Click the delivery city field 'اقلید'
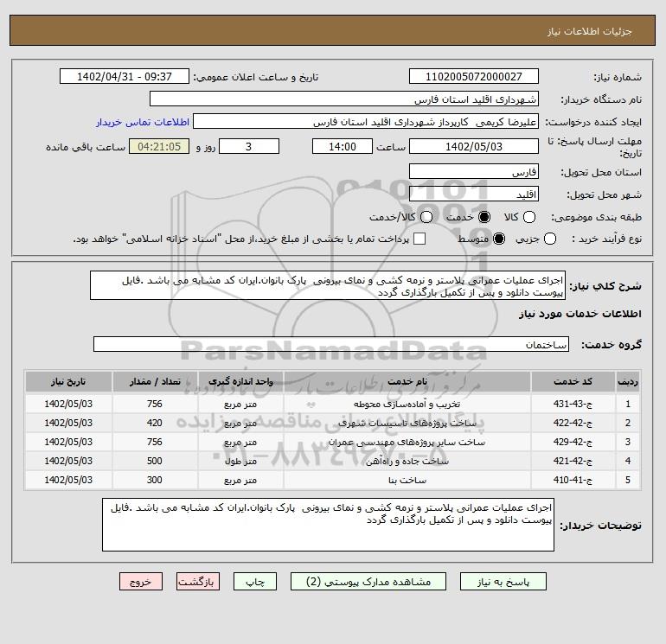The width and height of the screenshot is (666, 644). pos(474,194)
